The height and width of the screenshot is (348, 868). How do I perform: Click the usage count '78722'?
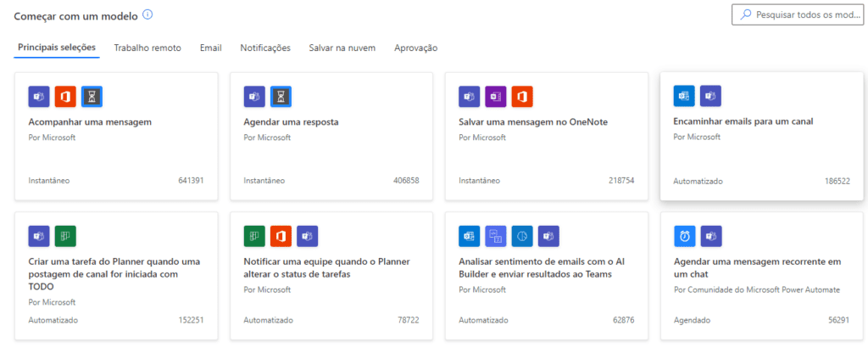click(x=409, y=320)
